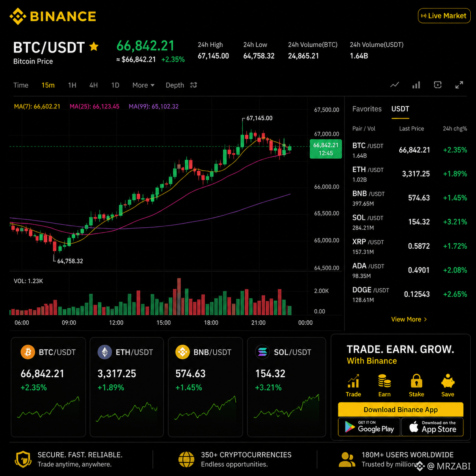Click the 24h High value 67,145.00
Image resolution: width=476 pixels, height=476 pixels.
coord(213,56)
